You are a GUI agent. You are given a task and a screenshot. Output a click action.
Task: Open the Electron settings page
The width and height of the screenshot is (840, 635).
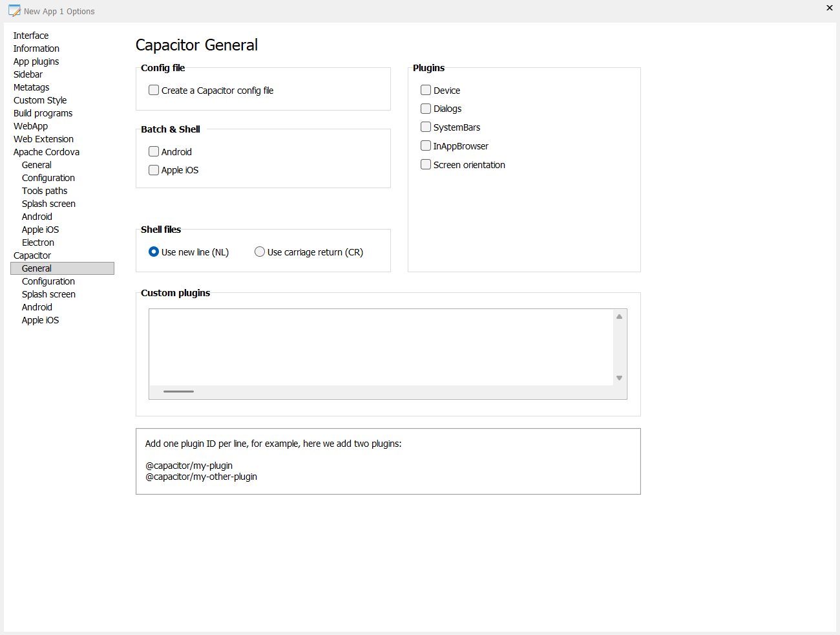[x=38, y=242]
